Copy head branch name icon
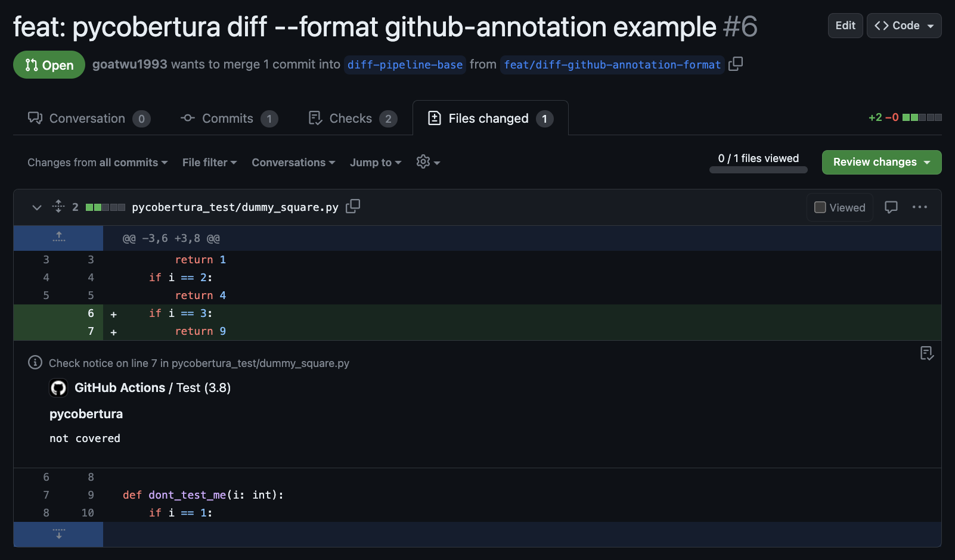 [736, 64]
